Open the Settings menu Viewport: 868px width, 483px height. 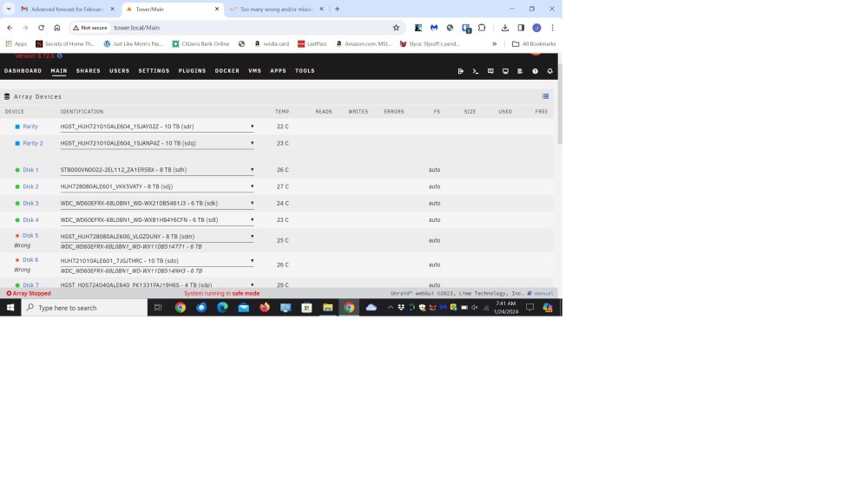(x=154, y=71)
